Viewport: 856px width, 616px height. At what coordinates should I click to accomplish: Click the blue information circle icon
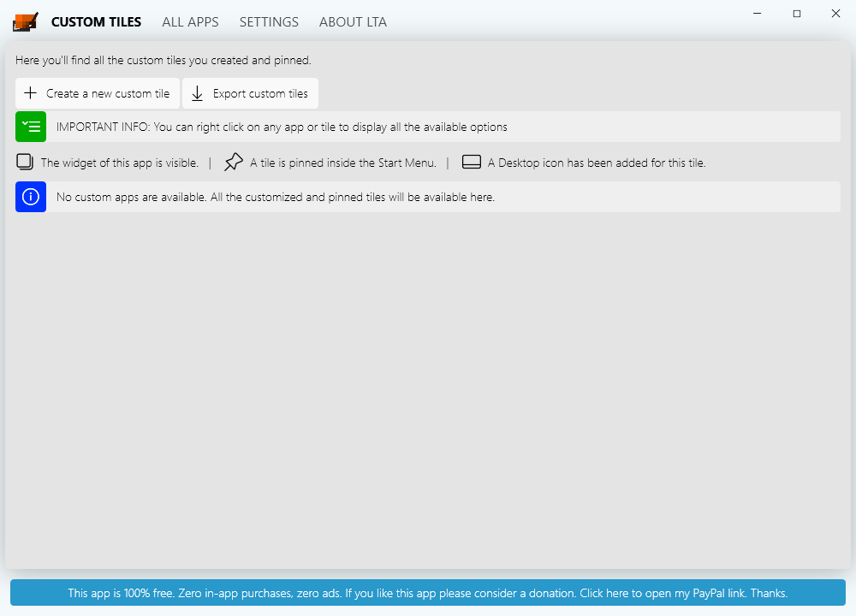[x=31, y=197]
